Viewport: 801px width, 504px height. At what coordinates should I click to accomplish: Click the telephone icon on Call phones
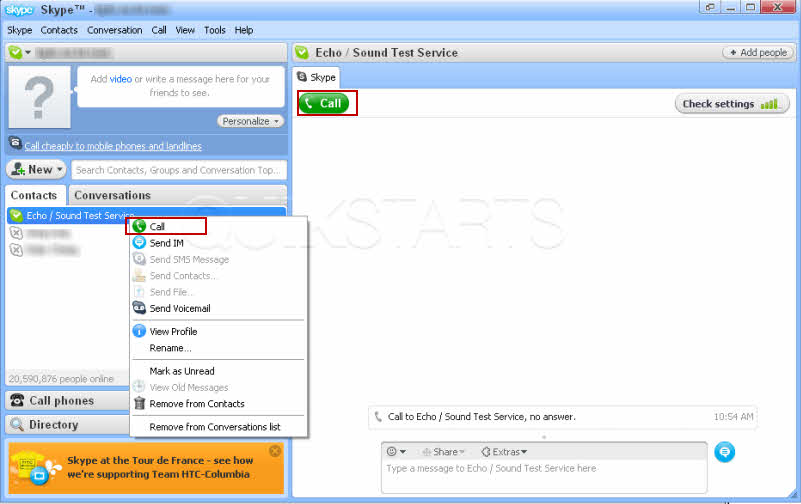(x=17, y=400)
